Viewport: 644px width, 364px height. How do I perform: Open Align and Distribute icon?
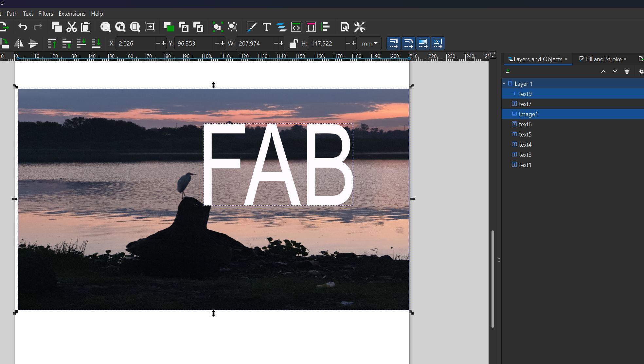point(325,27)
